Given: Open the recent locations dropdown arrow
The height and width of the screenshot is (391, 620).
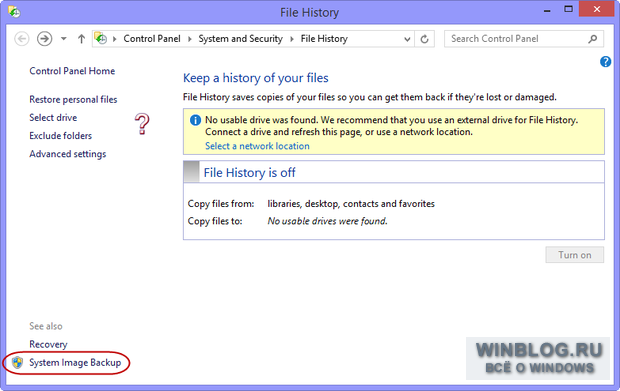Looking at the screenshot, I should pyautogui.click(x=64, y=39).
